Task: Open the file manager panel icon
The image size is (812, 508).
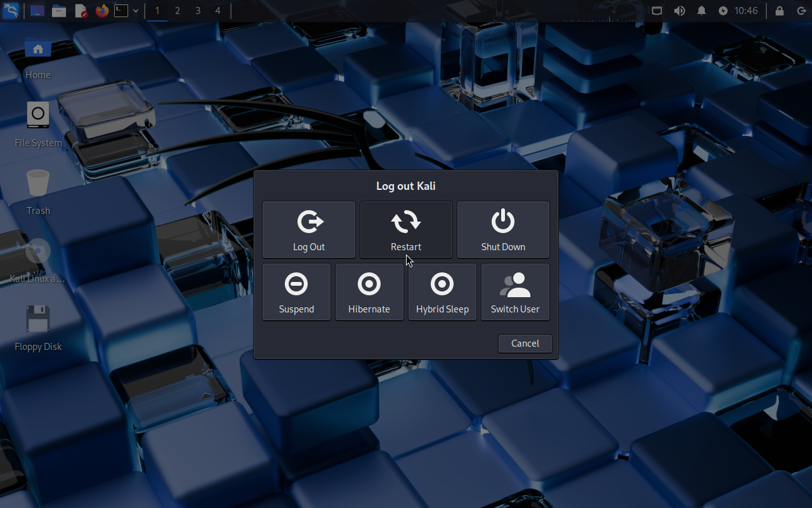Action: (59, 11)
